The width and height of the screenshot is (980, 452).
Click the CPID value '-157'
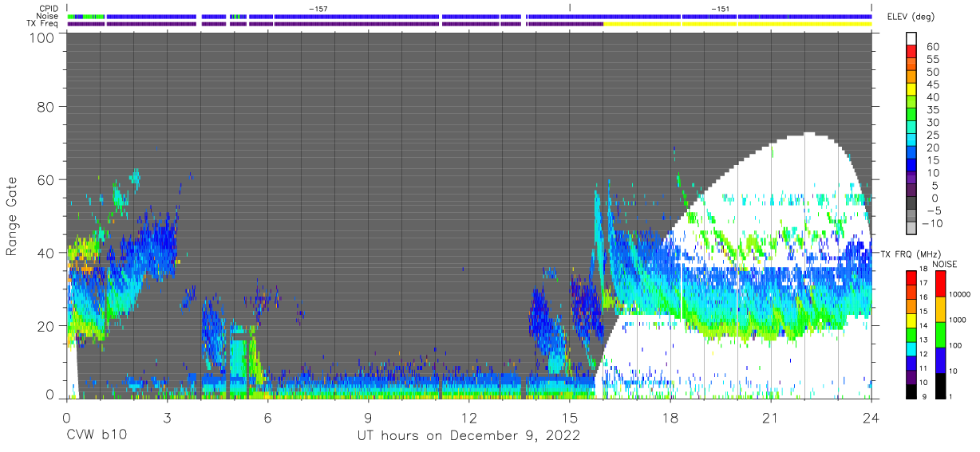point(318,9)
